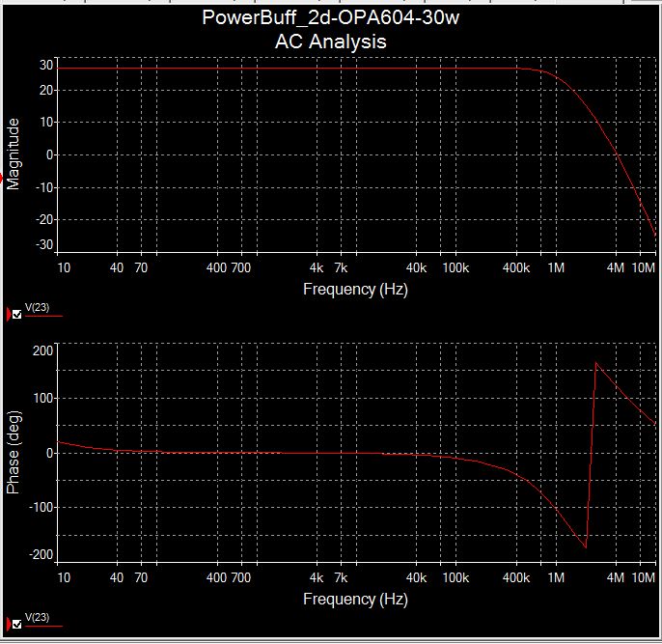The height and width of the screenshot is (644, 662).
Task: Click the red marker triangle beside the Magnitude plot's V(23) checkbox
Action: click(9, 314)
